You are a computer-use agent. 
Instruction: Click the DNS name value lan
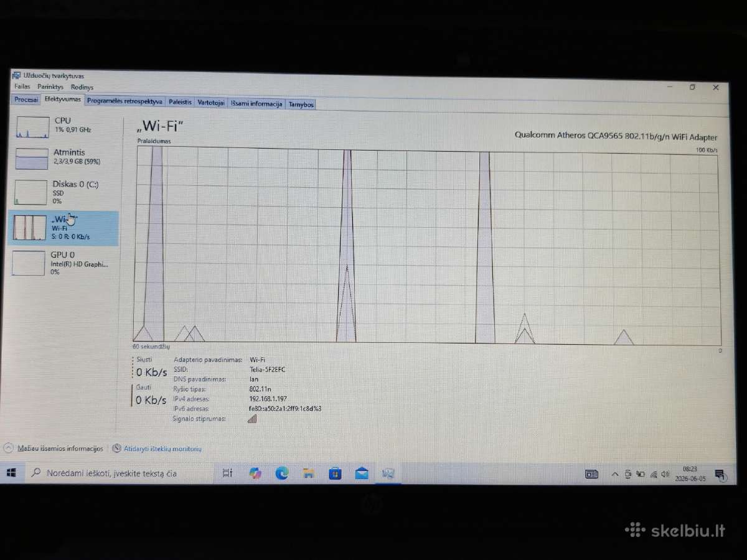click(254, 379)
